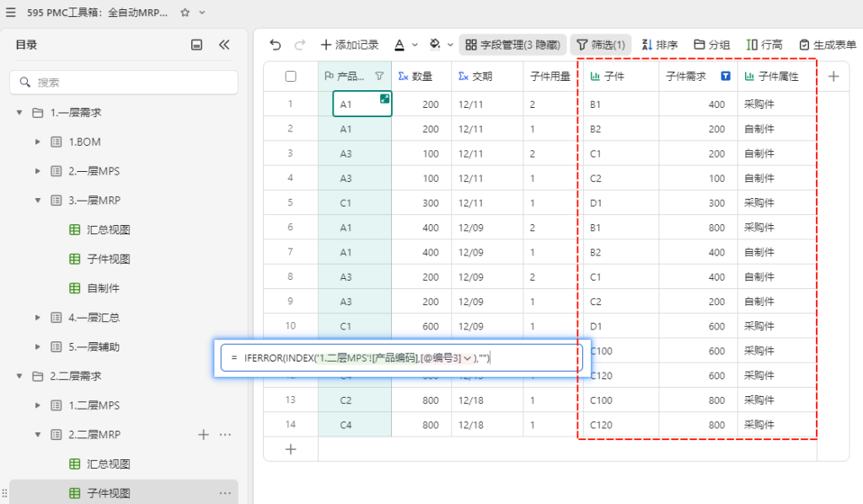Open more options for 2.二层MRP
Image resolution: width=863 pixels, height=504 pixels.
(225, 435)
